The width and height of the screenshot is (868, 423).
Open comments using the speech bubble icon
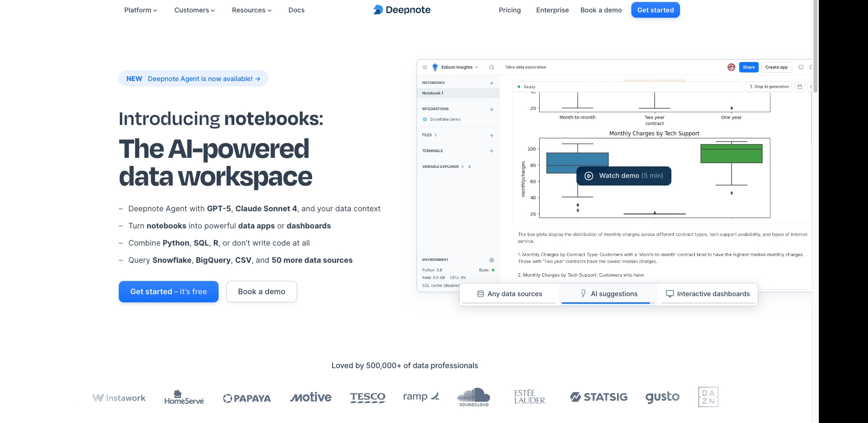point(801,67)
